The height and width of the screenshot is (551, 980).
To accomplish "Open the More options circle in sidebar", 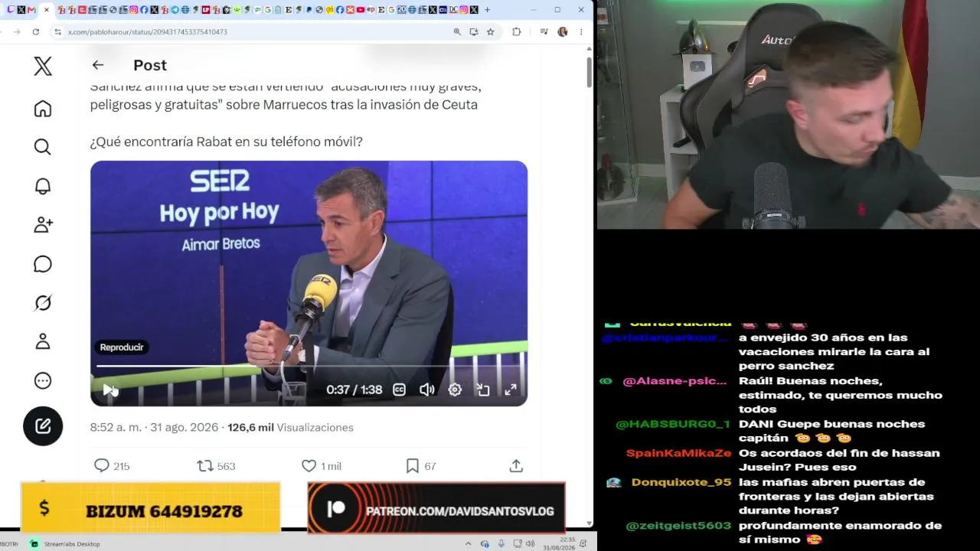I will [43, 380].
